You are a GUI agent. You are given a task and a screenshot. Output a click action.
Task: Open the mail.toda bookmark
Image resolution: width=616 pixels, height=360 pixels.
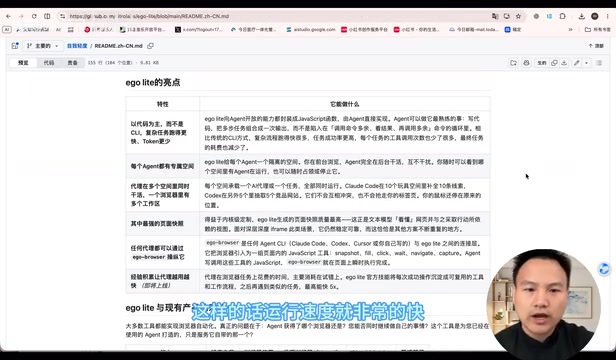(x=473, y=29)
